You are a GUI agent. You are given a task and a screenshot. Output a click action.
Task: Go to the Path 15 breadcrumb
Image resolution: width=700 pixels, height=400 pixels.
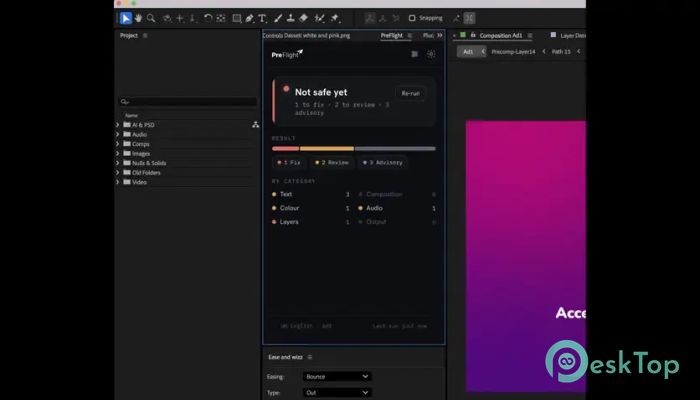(561, 52)
